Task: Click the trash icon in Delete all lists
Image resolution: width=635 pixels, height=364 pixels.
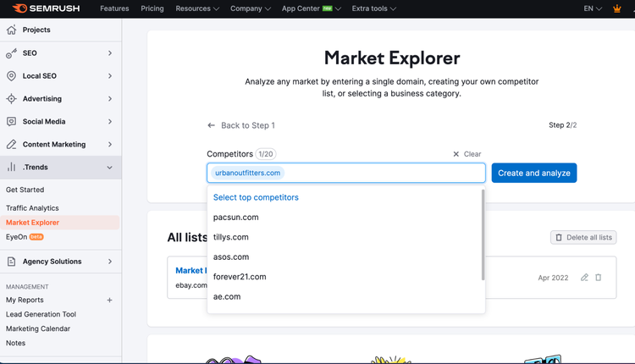Action: pos(559,237)
